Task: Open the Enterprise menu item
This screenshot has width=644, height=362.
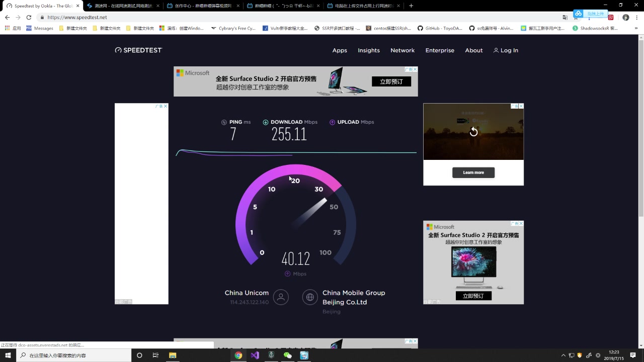Action: coord(440,50)
